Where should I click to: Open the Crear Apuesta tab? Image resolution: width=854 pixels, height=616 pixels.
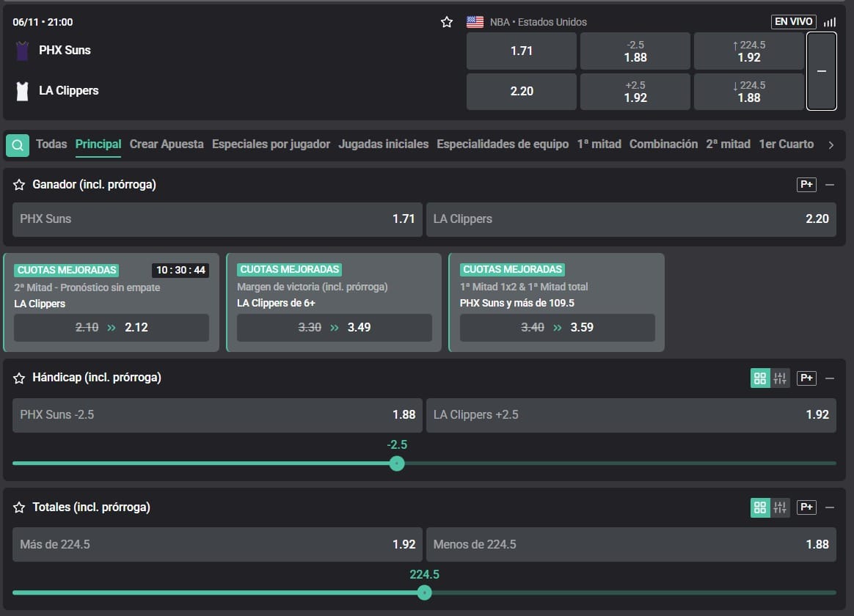tap(167, 144)
